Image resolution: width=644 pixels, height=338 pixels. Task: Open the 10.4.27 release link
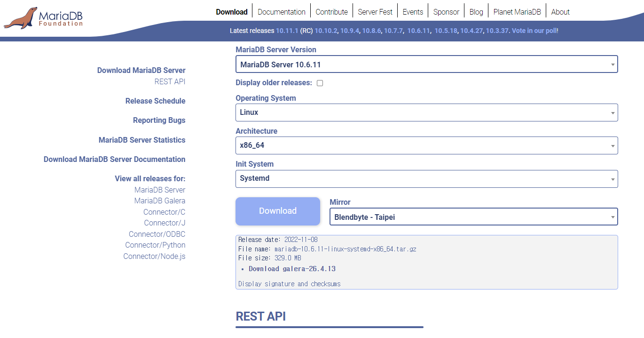(x=471, y=31)
